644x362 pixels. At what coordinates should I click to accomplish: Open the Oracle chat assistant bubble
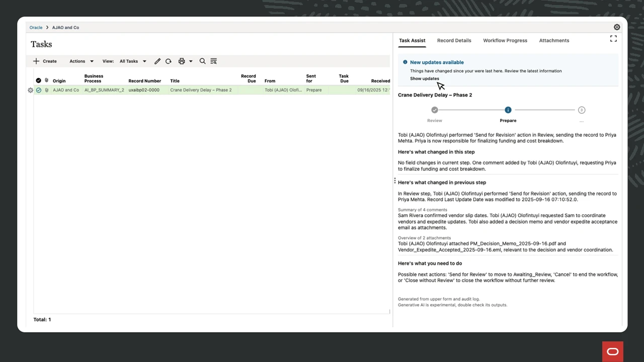pos(613,351)
